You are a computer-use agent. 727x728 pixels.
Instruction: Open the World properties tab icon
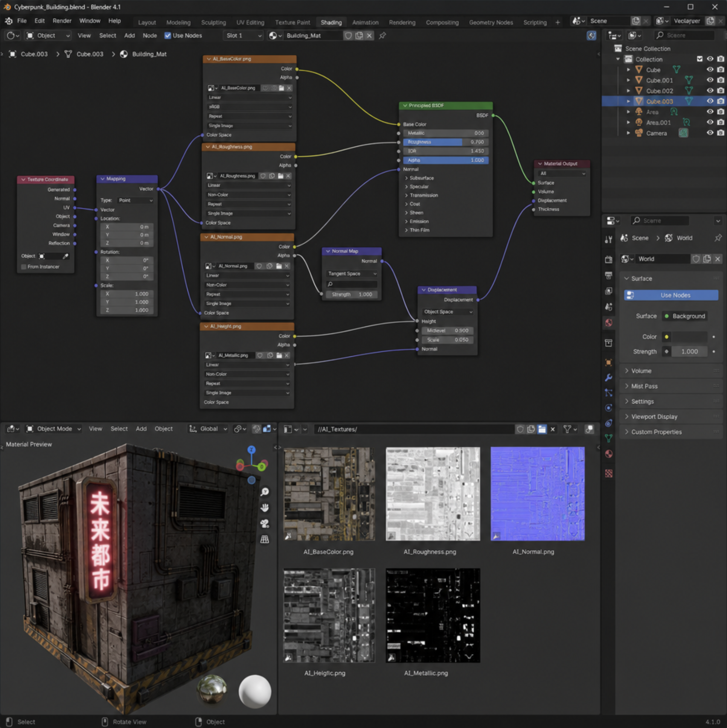(x=609, y=323)
